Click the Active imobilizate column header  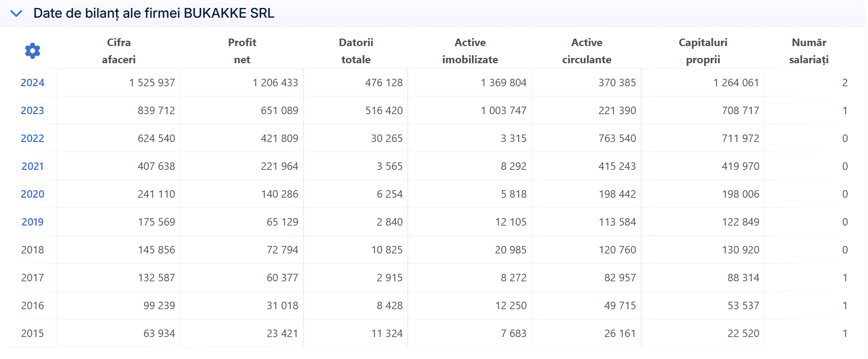coord(470,51)
